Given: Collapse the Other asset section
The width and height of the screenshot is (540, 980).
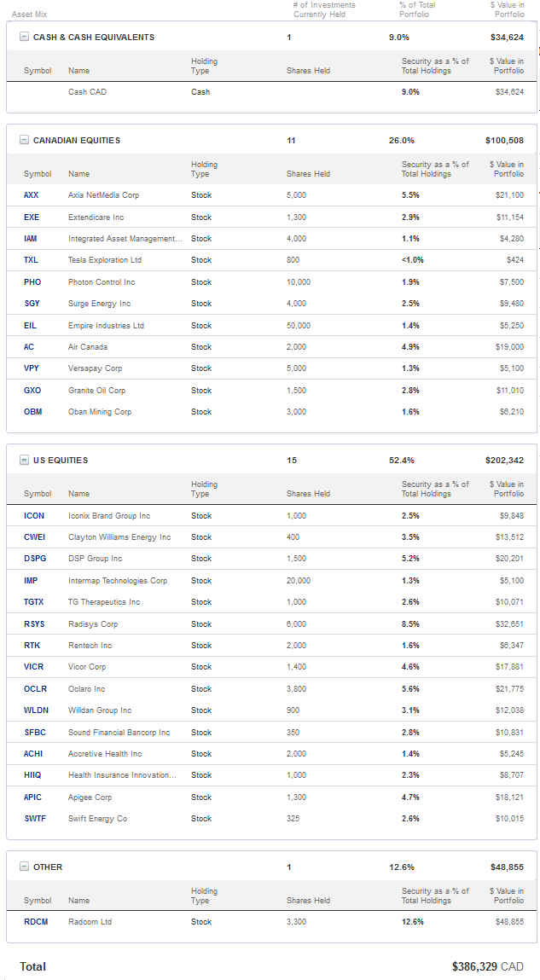Looking at the screenshot, I should point(24,867).
